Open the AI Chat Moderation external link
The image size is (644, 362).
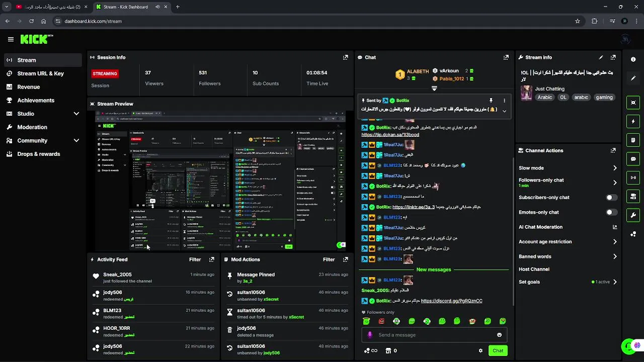[614, 227]
